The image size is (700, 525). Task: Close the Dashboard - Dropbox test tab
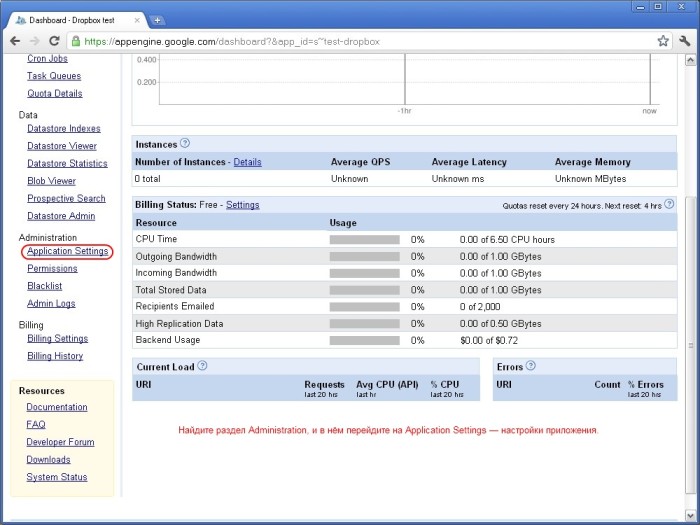pyautogui.click(x=137, y=20)
